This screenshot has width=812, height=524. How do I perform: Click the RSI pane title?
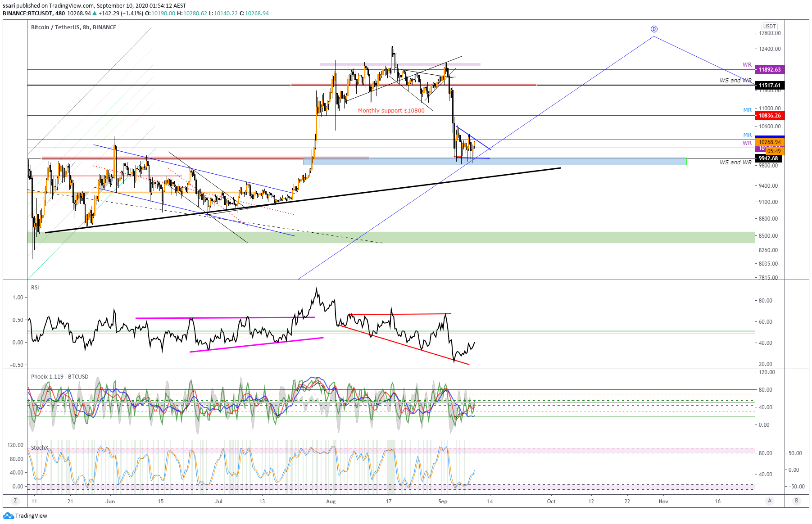click(x=35, y=288)
